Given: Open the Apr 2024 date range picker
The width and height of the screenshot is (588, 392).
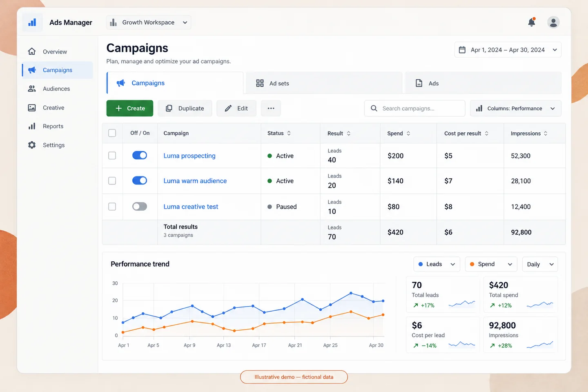Looking at the screenshot, I should 508,50.
